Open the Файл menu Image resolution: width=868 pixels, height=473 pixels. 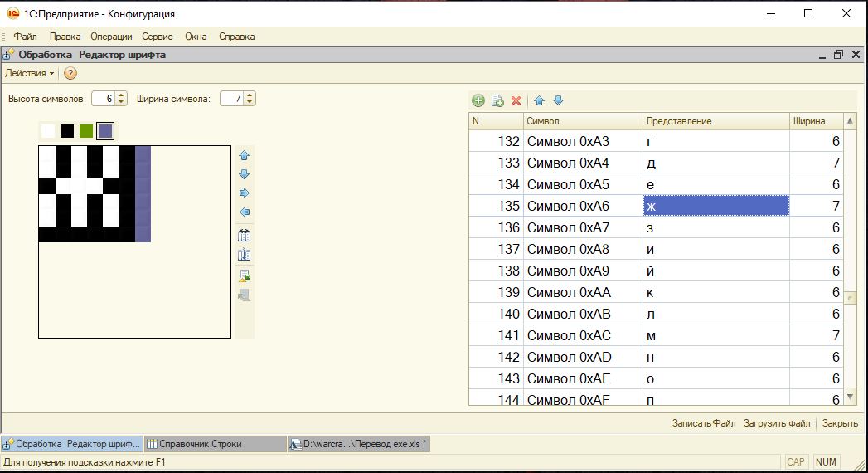tap(25, 37)
